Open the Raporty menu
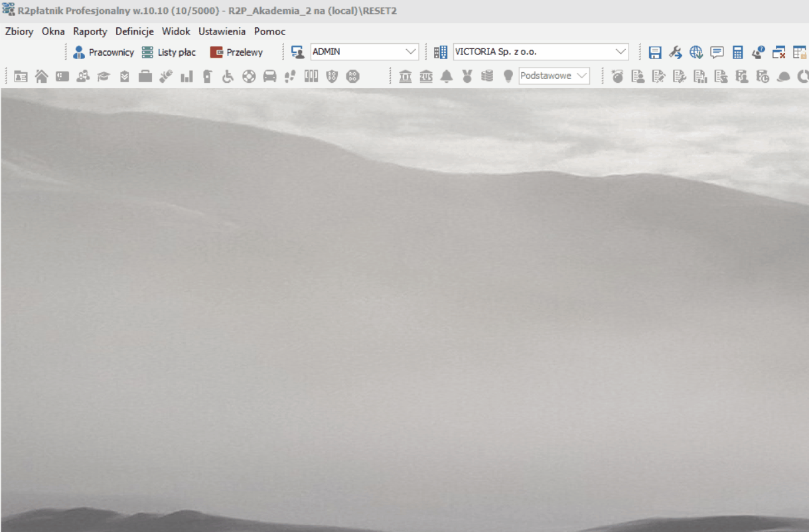Screen dimensions: 809x532 90,31
